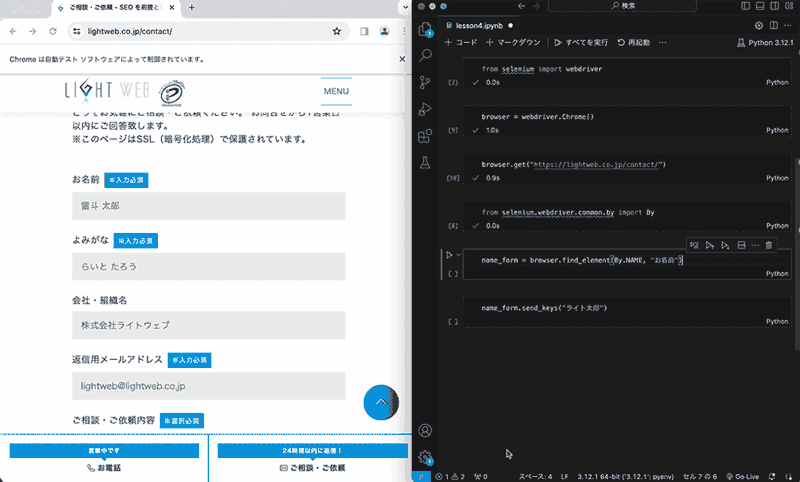The width and height of the screenshot is (800, 482).
Task: Click the よみがな reading input field
Action: pyautogui.click(x=209, y=266)
